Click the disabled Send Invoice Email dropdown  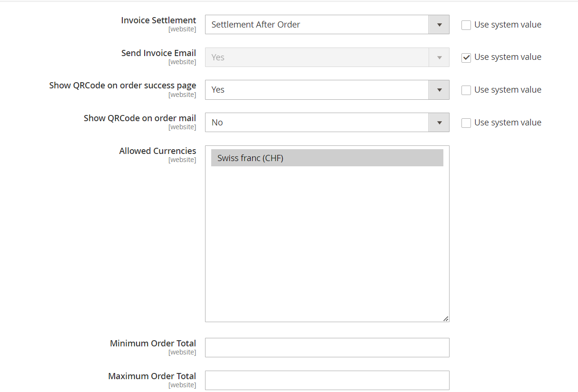coord(327,57)
